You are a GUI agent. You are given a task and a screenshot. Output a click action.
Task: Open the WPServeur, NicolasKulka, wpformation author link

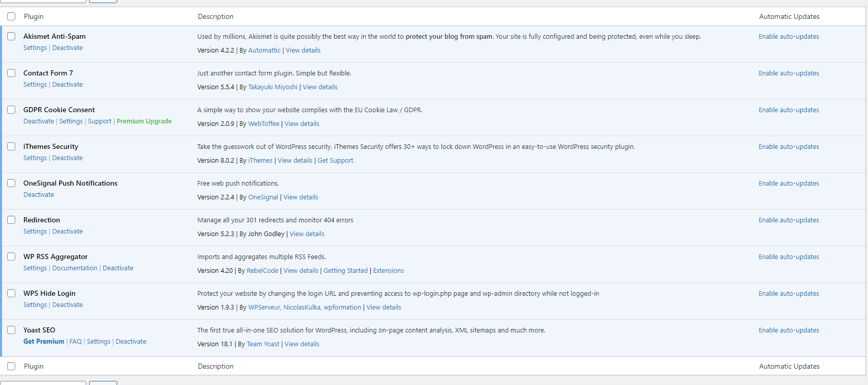tap(305, 307)
